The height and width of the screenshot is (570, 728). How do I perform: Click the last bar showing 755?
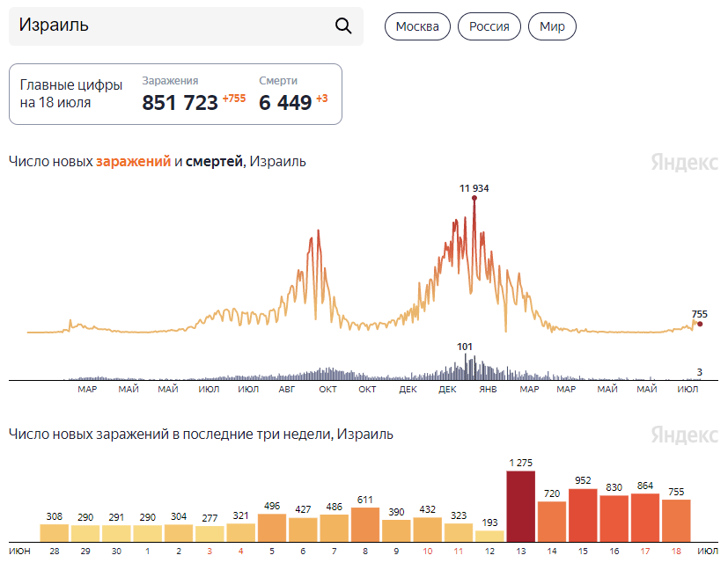(x=676, y=520)
